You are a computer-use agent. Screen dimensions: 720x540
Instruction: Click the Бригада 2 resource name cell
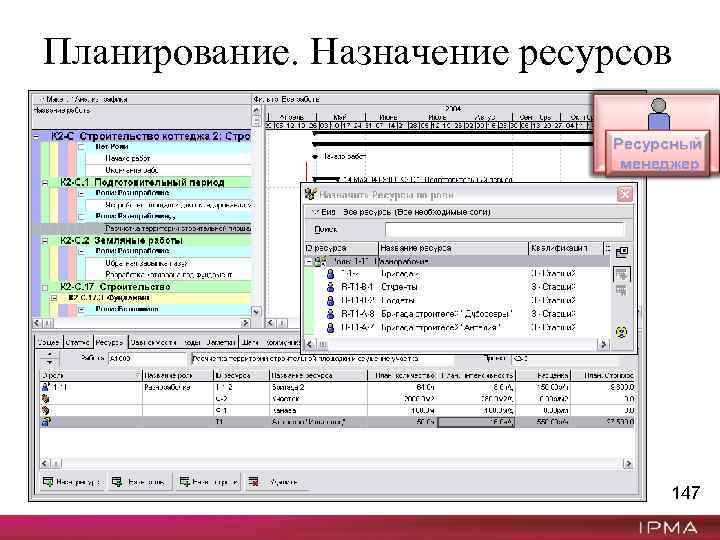[318, 388]
